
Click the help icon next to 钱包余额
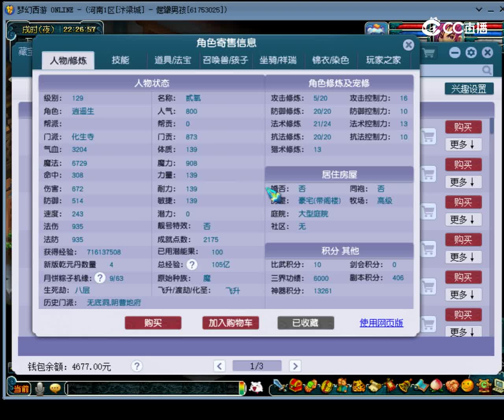137,366
